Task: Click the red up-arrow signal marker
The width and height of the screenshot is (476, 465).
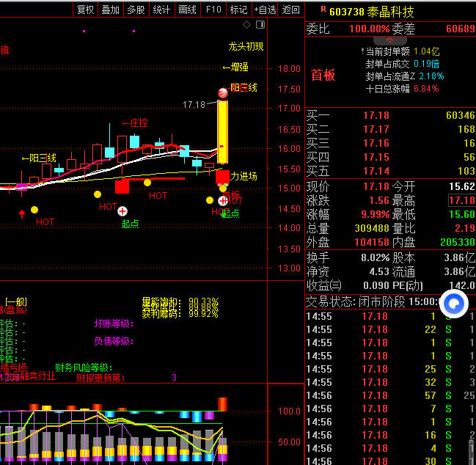Action: pos(22,213)
